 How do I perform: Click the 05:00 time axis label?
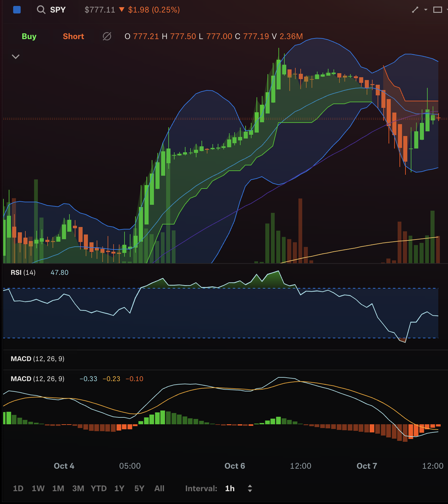(x=130, y=466)
